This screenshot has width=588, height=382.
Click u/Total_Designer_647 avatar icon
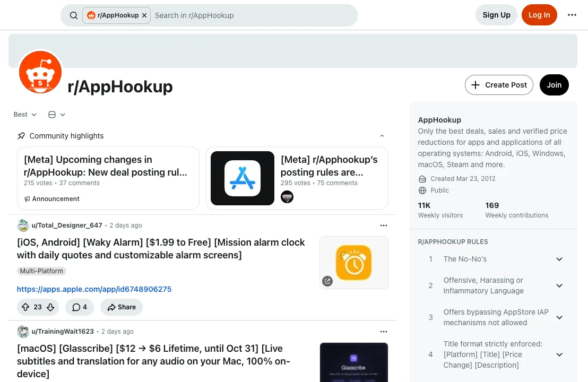[23, 225]
